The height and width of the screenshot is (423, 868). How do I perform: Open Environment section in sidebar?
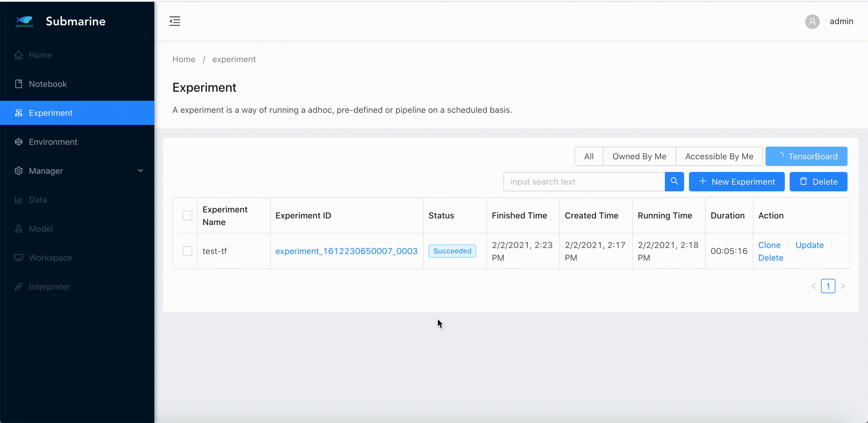53,142
